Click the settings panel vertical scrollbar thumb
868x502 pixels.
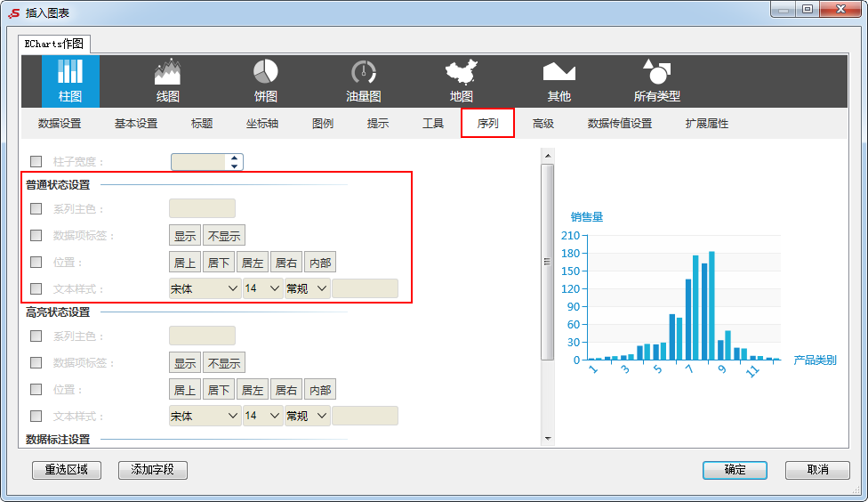548,262
